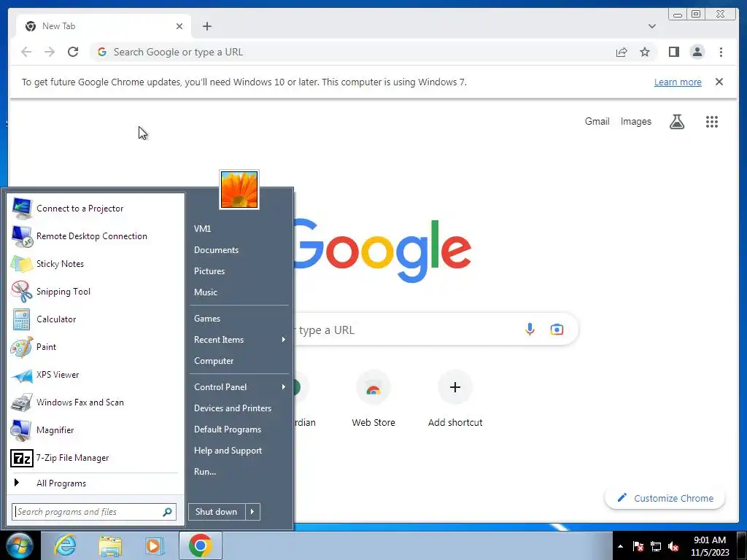Image resolution: width=747 pixels, height=560 pixels.
Task: Open Connect to a Projector program
Action: (x=96, y=209)
